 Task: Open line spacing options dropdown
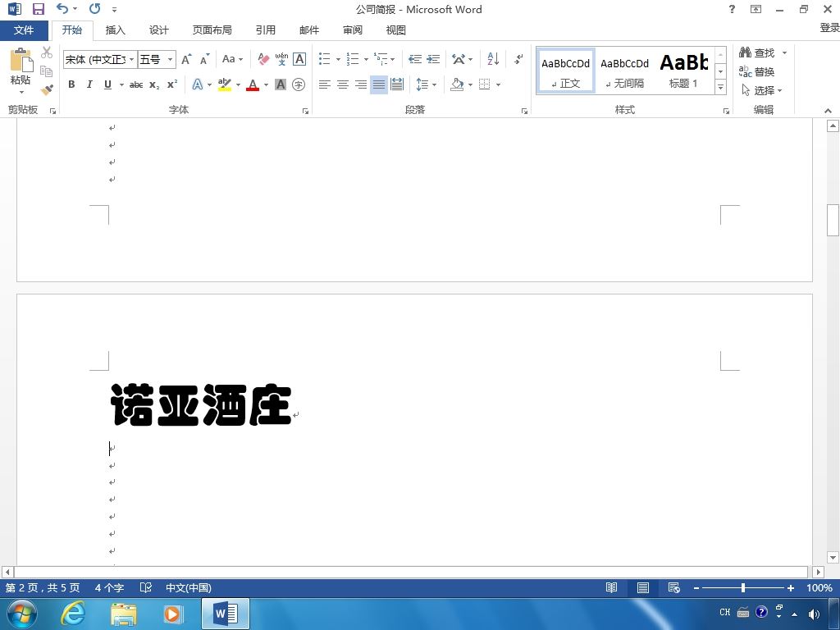coord(427,84)
